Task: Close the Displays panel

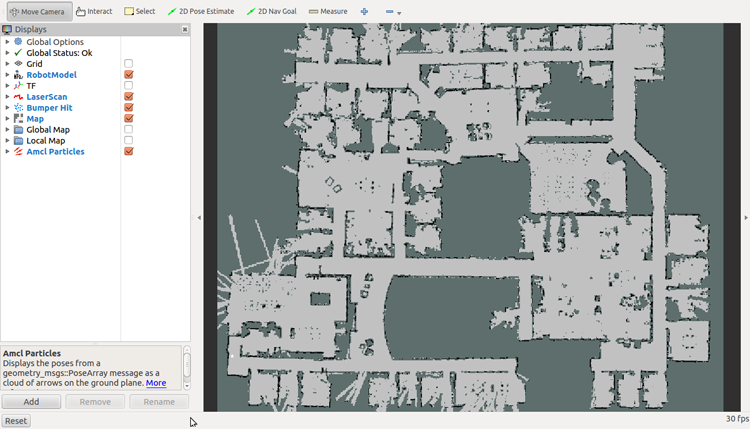Action: click(x=185, y=30)
